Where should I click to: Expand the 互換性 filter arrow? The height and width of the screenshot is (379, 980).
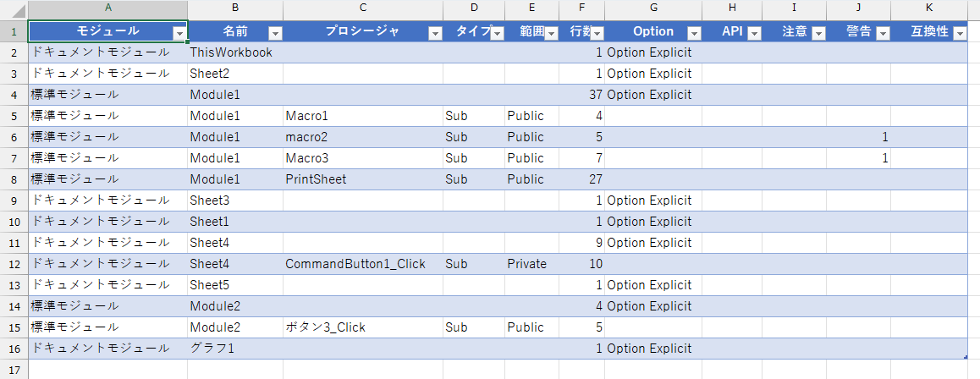pos(959,33)
